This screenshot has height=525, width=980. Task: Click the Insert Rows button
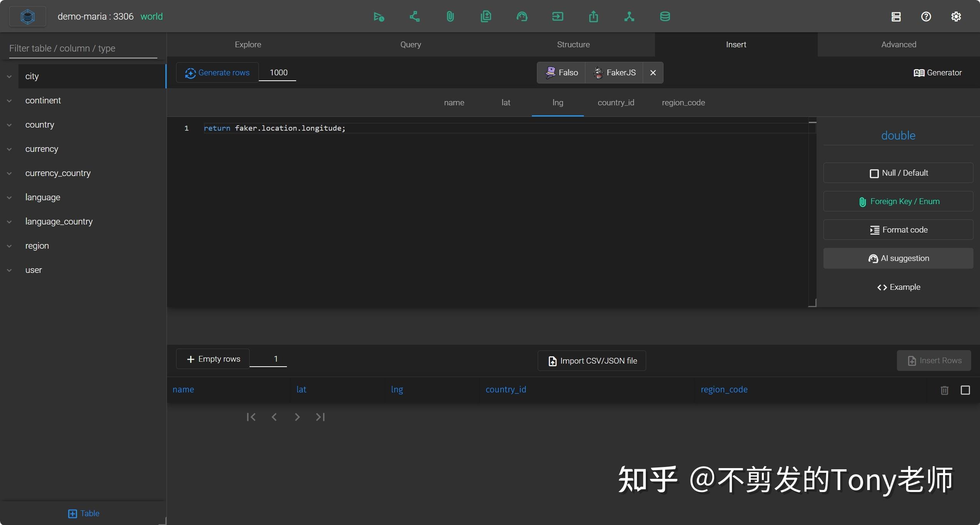934,361
